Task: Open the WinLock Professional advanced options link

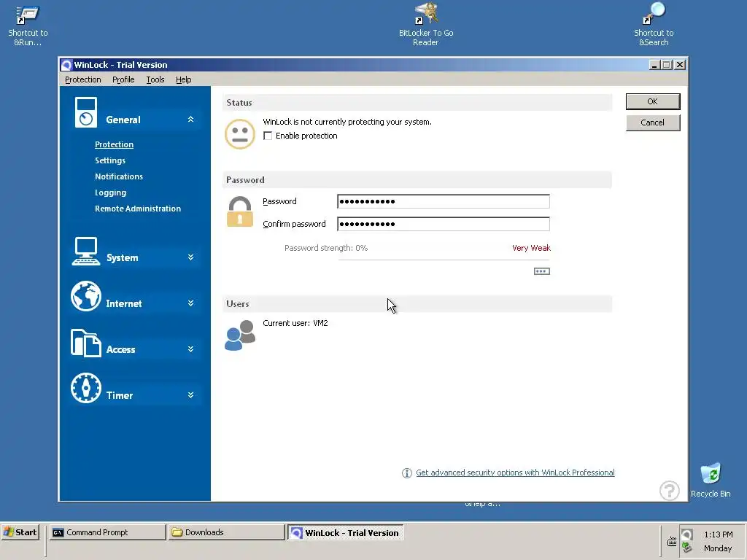Action: pos(515,472)
